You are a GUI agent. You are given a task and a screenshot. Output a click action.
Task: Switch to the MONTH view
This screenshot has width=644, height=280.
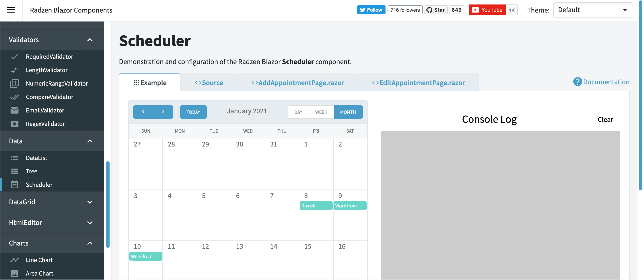coord(347,111)
